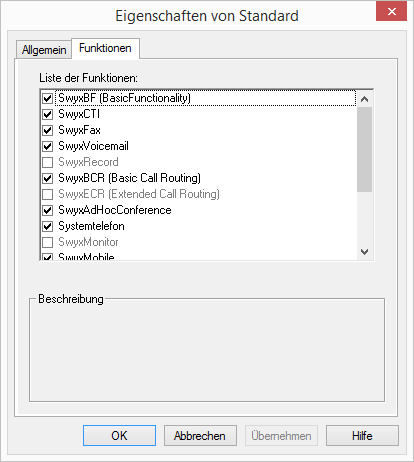Click the function list scrollbar thumb
Image resolution: width=414 pixels, height=462 pixels.
pos(364,149)
